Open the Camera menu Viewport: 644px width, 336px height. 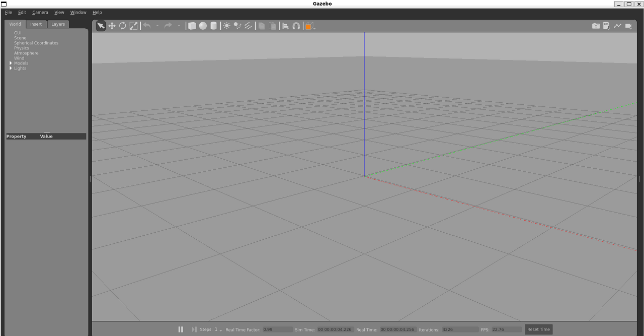pyautogui.click(x=40, y=12)
